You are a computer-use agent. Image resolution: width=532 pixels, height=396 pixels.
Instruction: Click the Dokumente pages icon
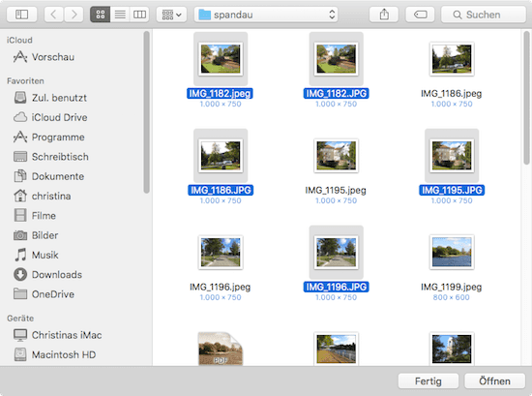coord(20,176)
